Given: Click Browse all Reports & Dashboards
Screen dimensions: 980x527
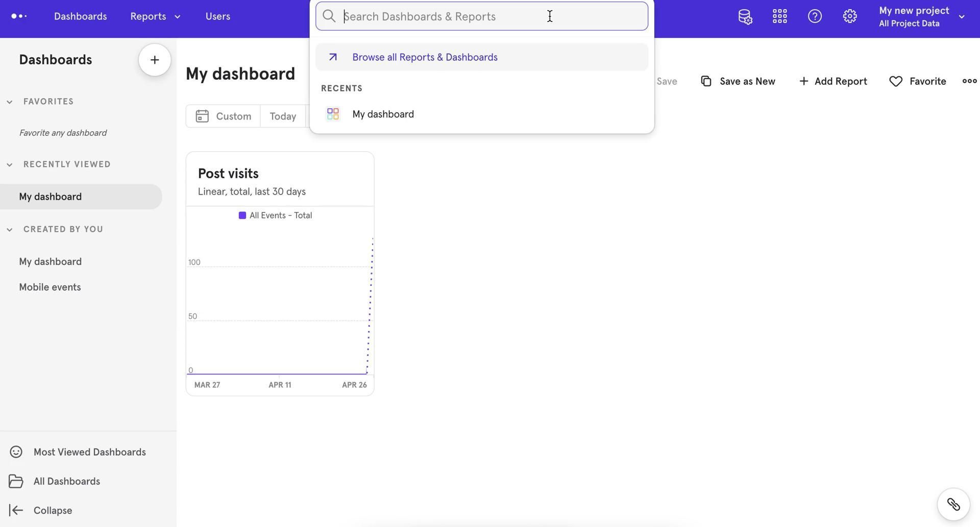Looking at the screenshot, I should pos(424,57).
